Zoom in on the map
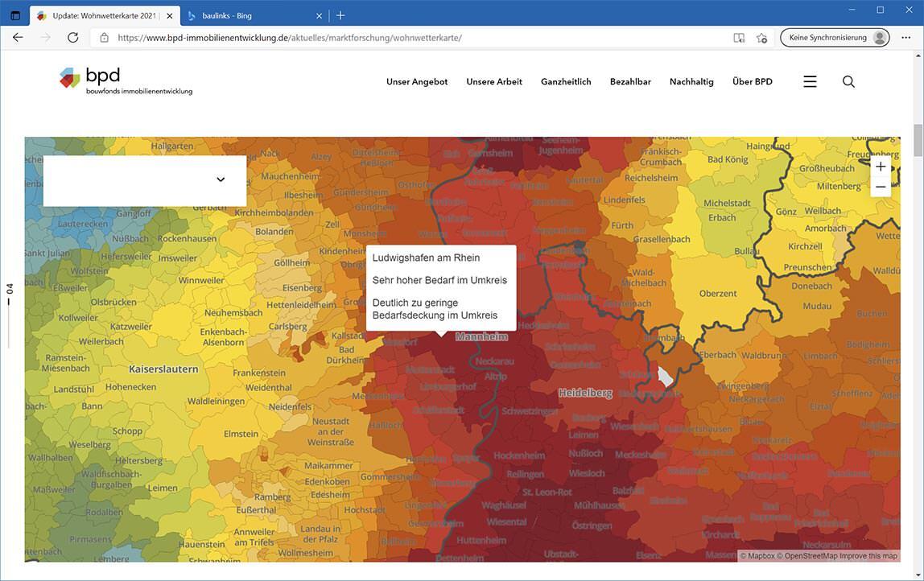Screen dimensions: 924x581 click(x=881, y=167)
